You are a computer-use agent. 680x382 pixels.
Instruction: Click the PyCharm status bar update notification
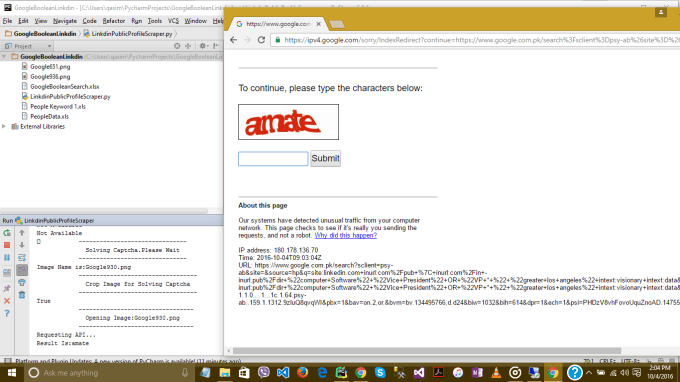[x=128, y=361]
